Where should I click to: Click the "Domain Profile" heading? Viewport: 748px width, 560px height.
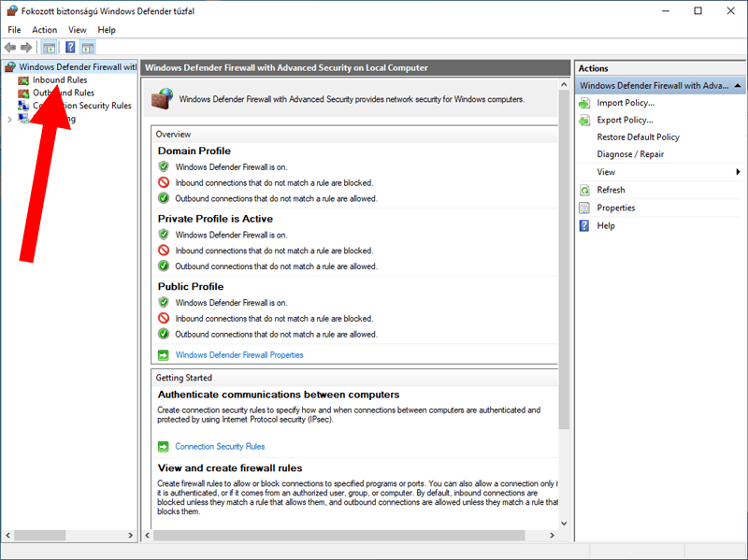tap(194, 151)
